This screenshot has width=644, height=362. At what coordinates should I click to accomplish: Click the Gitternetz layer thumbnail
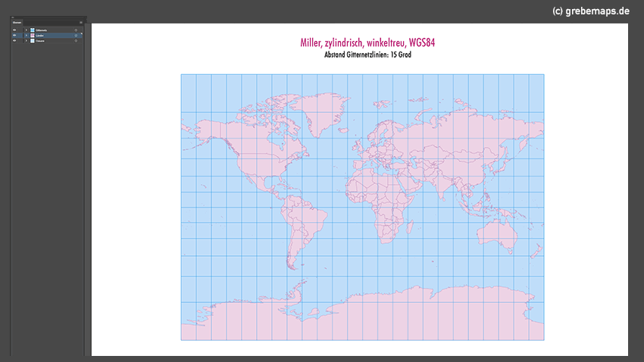(32, 30)
